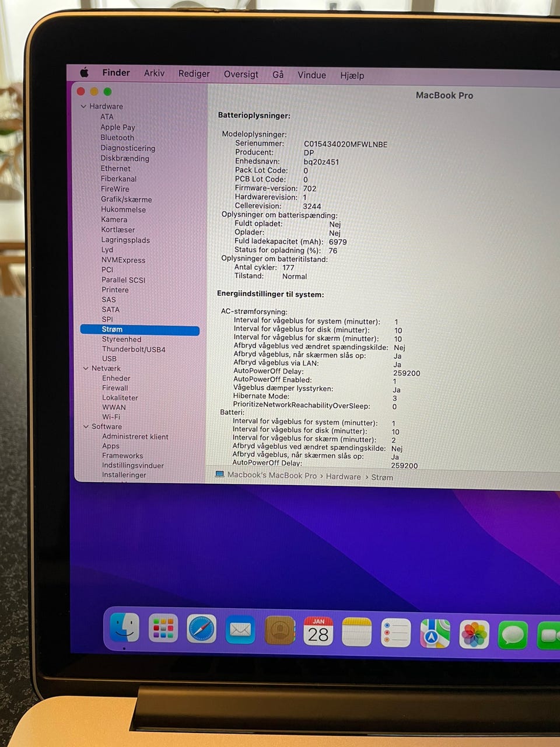Screen dimensions: 560x747
Task: Select Fiberkanal in the sidebar
Action: click(x=118, y=179)
